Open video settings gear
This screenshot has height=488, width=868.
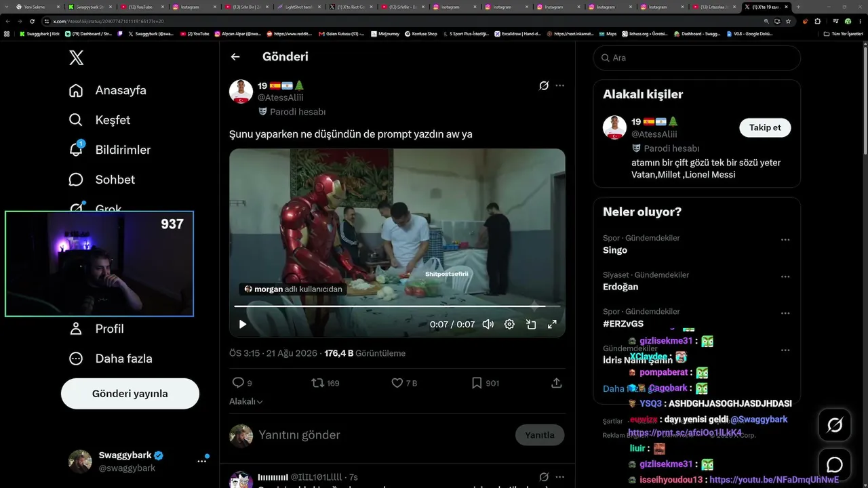(509, 324)
